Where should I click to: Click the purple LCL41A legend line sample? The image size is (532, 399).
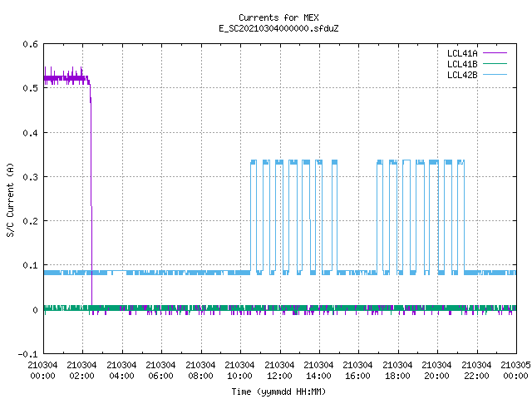click(495, 53)
